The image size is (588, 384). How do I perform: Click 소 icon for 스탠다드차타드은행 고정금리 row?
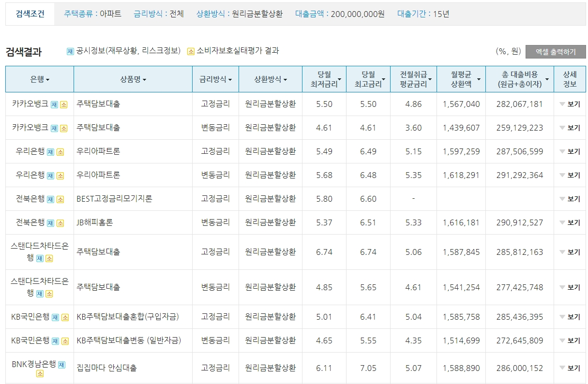click(49, 258)
